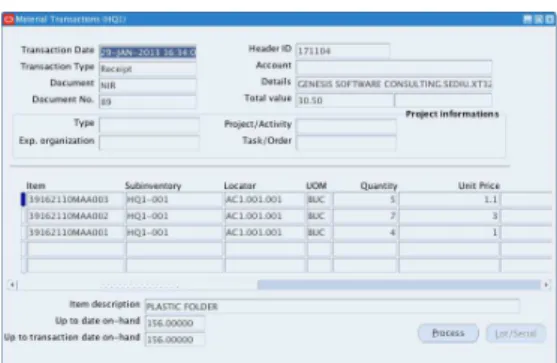Click the Task/Order field

pos(346,143)
